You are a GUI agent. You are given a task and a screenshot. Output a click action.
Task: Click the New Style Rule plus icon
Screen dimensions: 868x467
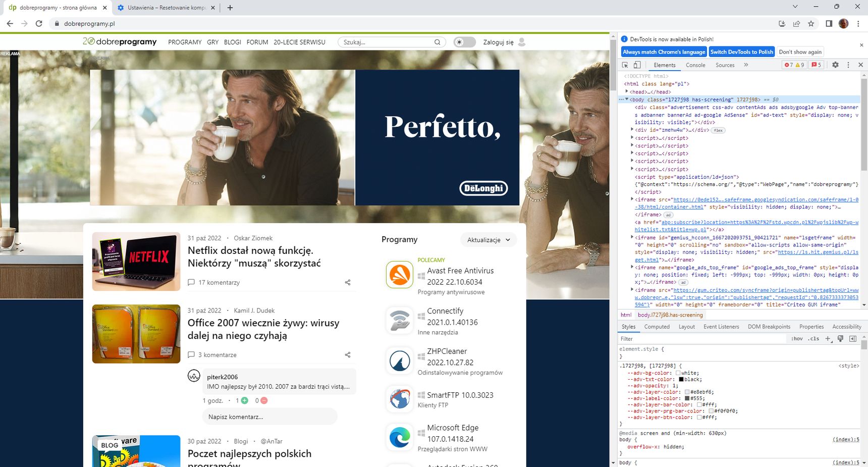pyautogui.click(x=828, y=339)
